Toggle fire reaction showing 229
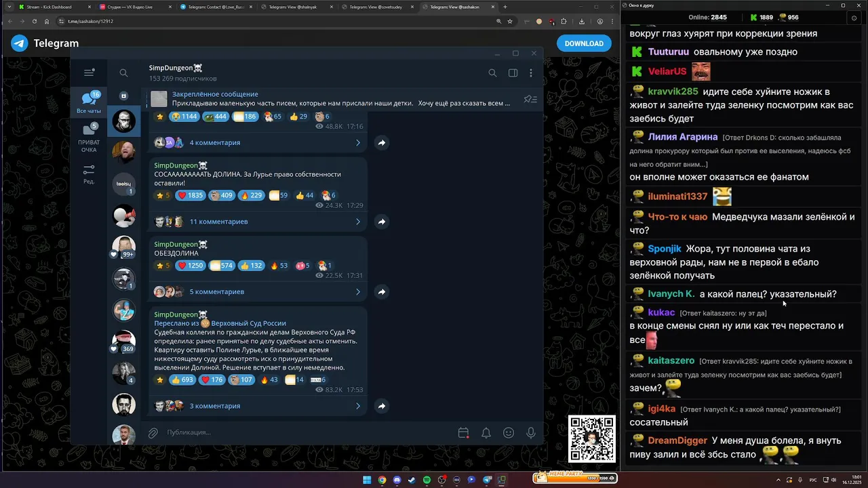 252,195
